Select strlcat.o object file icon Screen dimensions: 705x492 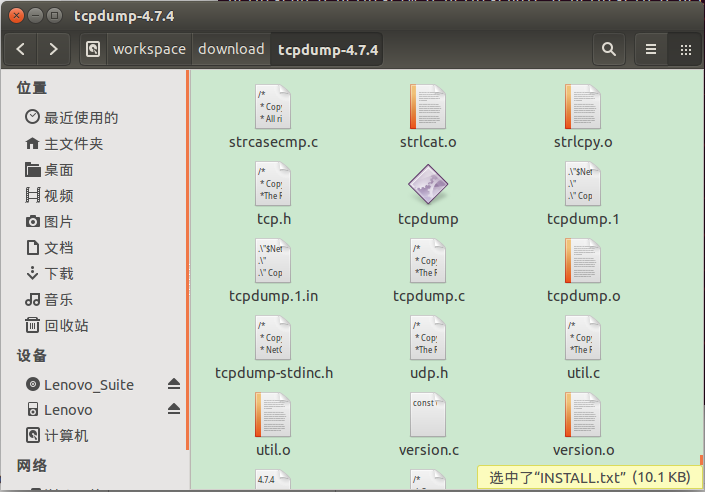pos(428,107)
